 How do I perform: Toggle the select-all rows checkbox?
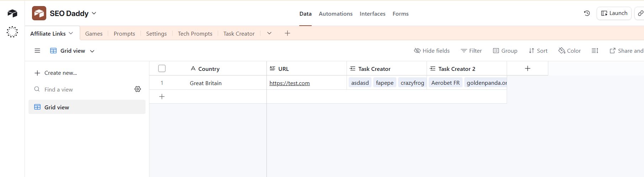click(162, 68)
